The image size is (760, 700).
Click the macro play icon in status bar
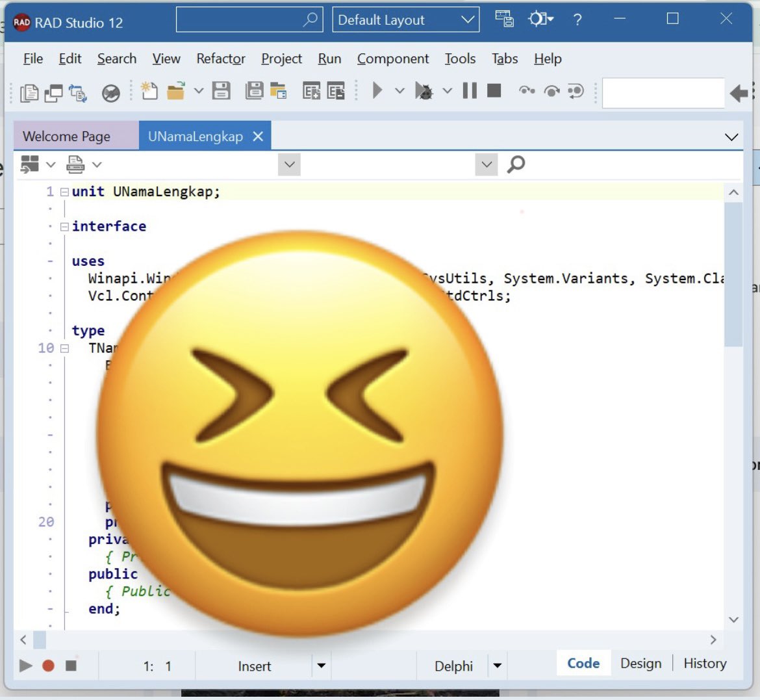pos(26,666)
